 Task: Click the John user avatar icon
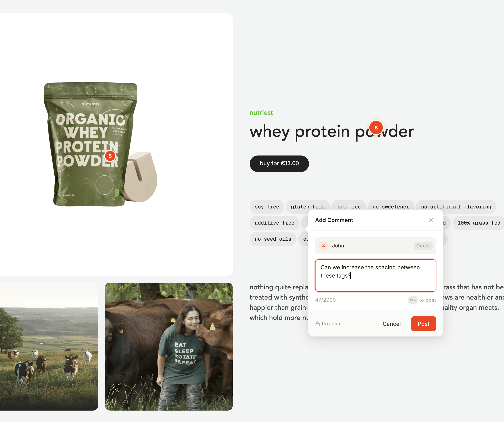(x=324, y=246)
